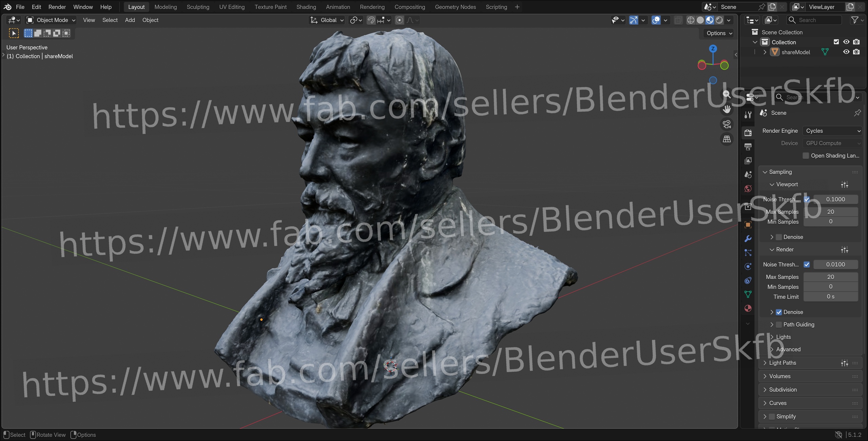Open the Scene properties tab icon
The width and height of the screenshot is (868, 441).
click(748, 174)
